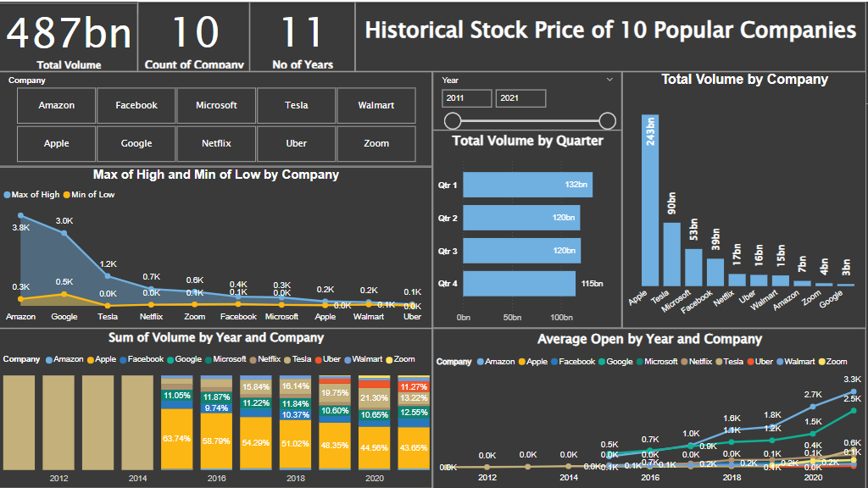868x488 pixels.
Task: Click the Total Volume by Quarter title
Action: pyautogui.click(x=527, y=141)
